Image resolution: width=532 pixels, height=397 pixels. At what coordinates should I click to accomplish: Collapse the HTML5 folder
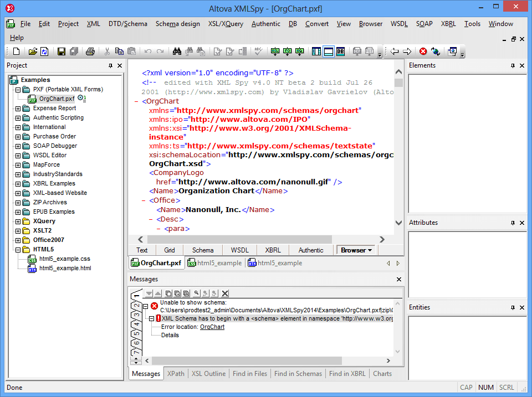[x=18, y=250]
